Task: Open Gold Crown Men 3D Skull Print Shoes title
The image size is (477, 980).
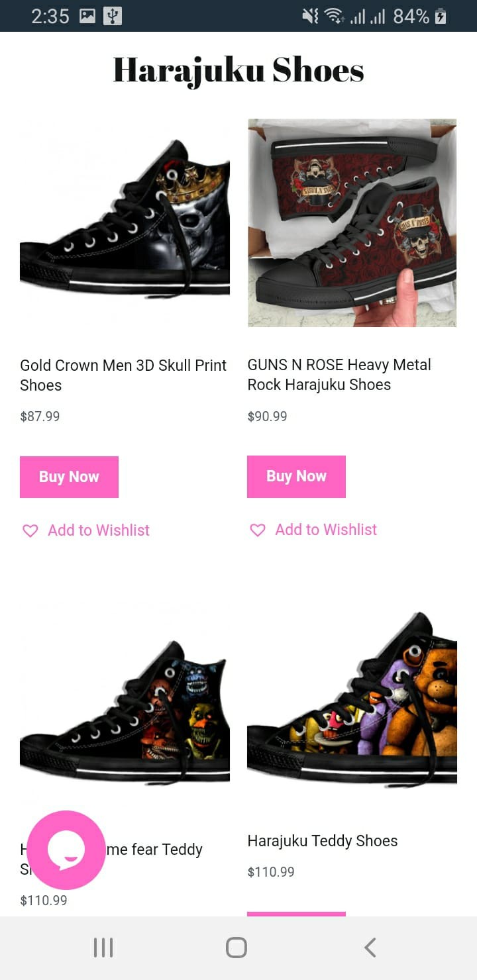Action: (123, 375)
